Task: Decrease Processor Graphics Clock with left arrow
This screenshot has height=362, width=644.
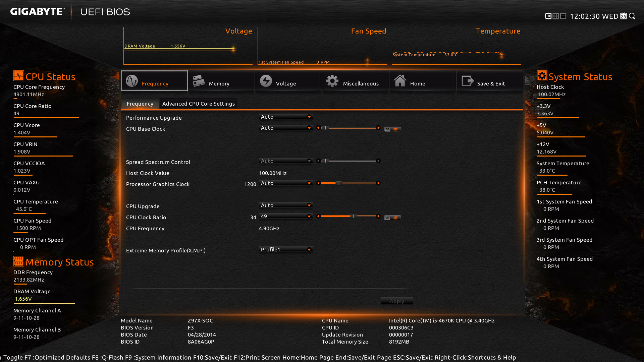Action: [x=318, y=183]
